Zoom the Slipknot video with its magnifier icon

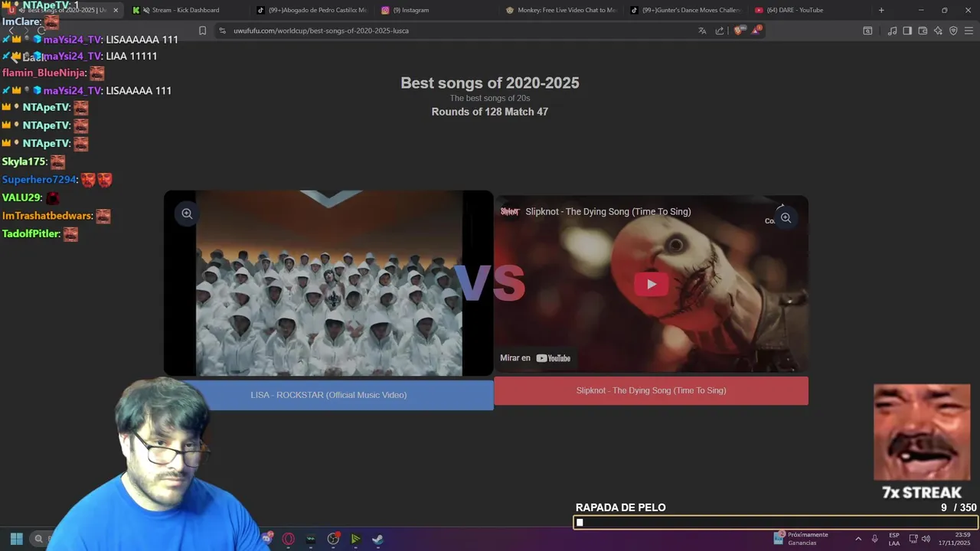pos(786,218)
